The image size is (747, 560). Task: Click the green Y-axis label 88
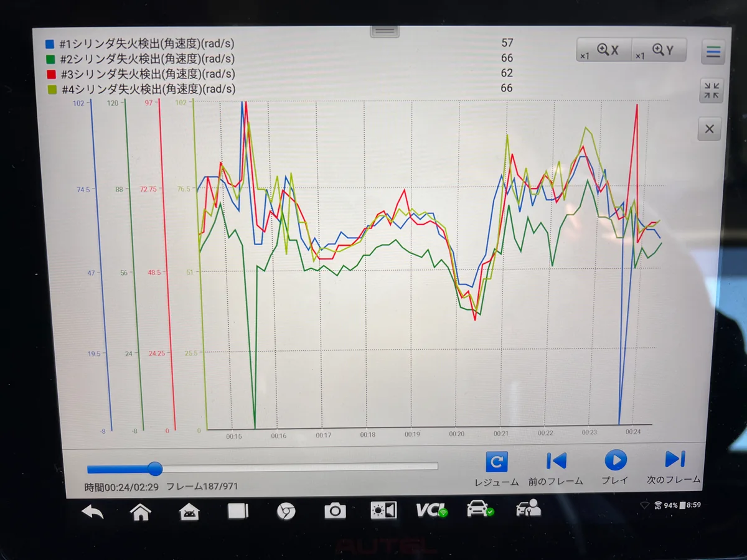(x=120, y=190)
